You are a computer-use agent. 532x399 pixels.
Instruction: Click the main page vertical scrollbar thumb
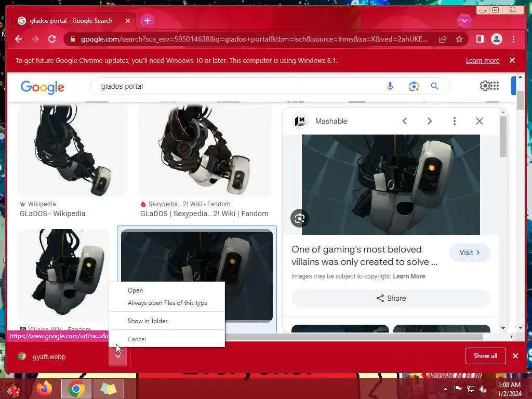point(520,100)
